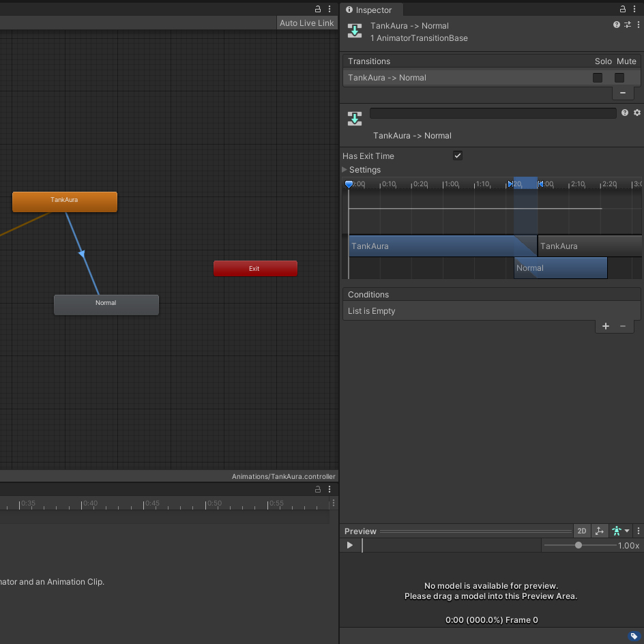The height and width of the screenshot is (644, 644).
Task: Open help next to transition name field
Action: (x=625, y=113)
